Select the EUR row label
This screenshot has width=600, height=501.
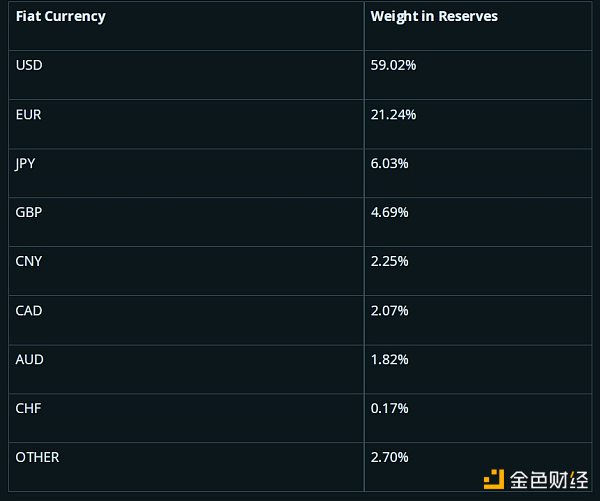(x=28, y=115)
